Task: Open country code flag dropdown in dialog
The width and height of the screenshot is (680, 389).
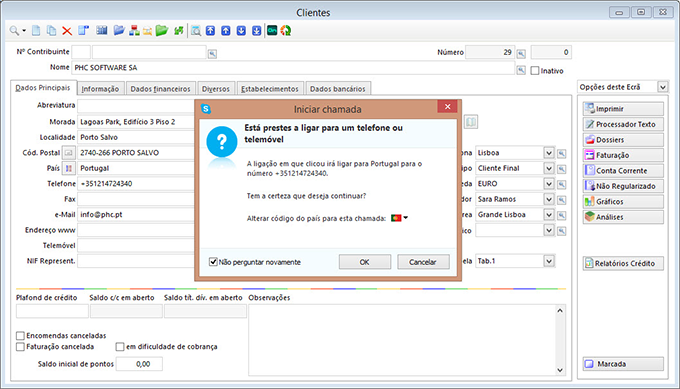Action: pos(399,218)
